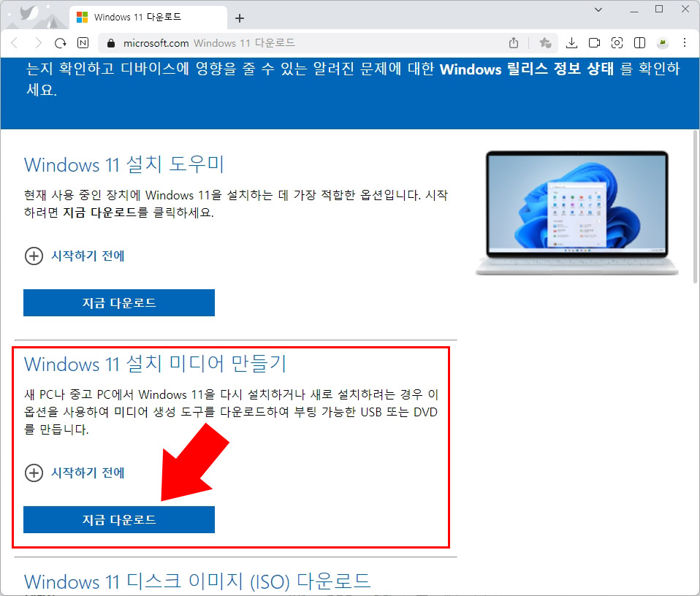700x596 pixels.
Task: Bookmark this page using the star icon
Action: (544, 43)
